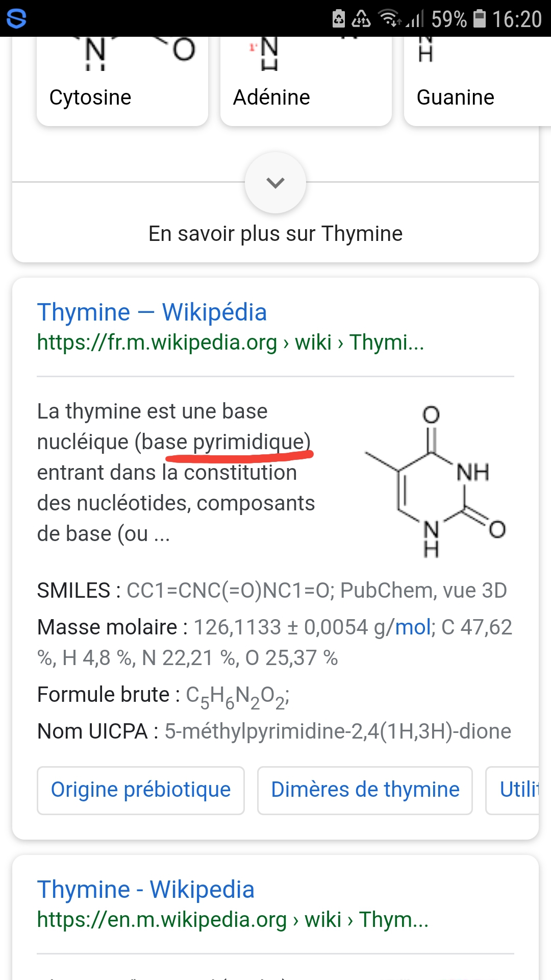Open the Dimères de thymine section

[365, 790]
